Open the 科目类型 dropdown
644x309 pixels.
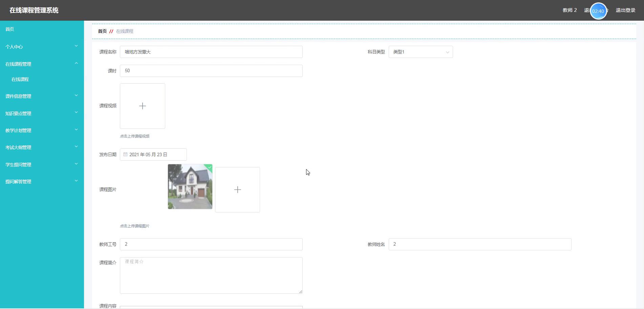(x=421, y=52)
